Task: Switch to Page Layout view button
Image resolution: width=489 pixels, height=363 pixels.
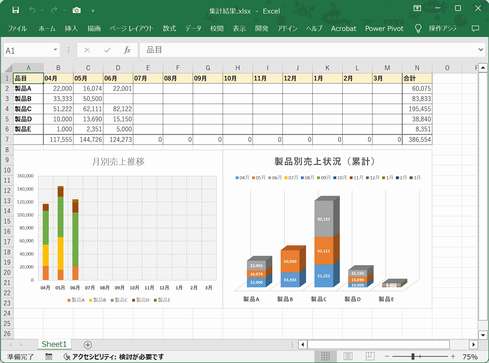Action: click(348, 356)
